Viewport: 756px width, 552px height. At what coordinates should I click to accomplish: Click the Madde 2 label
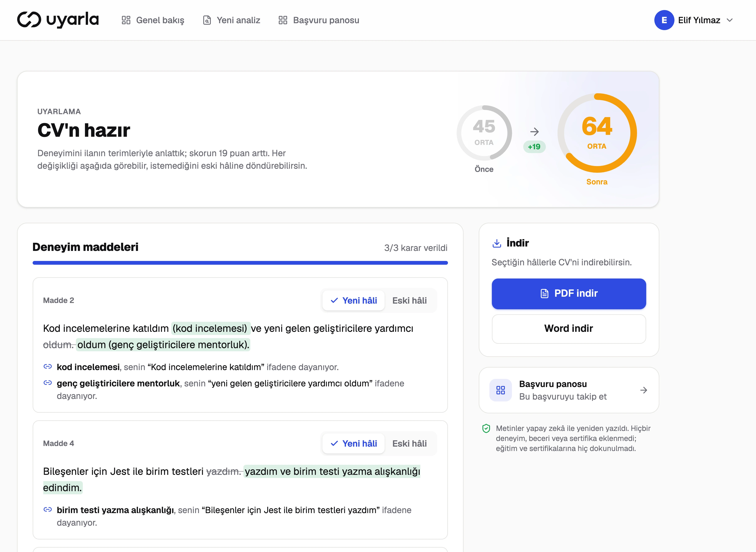[59, 300]
